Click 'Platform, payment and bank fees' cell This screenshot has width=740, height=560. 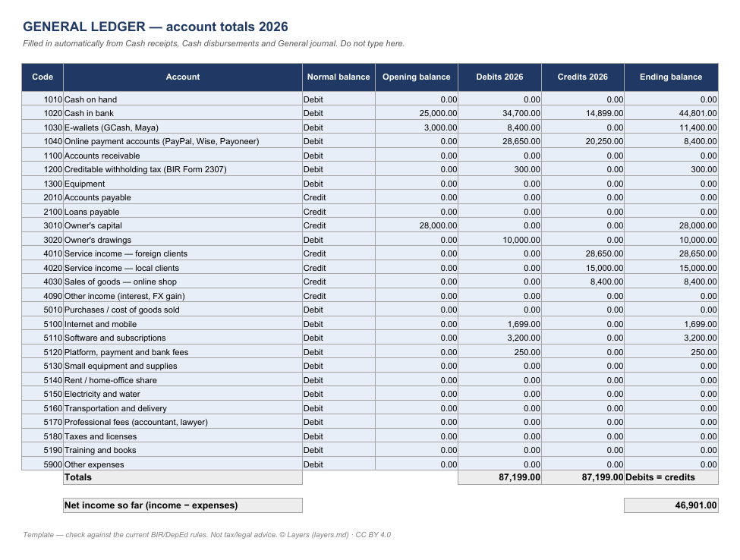tap(183, 352)
